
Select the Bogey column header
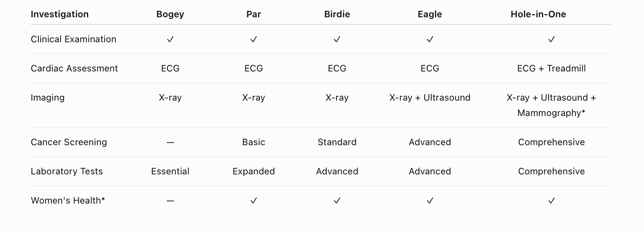click(x=170, y=14)
